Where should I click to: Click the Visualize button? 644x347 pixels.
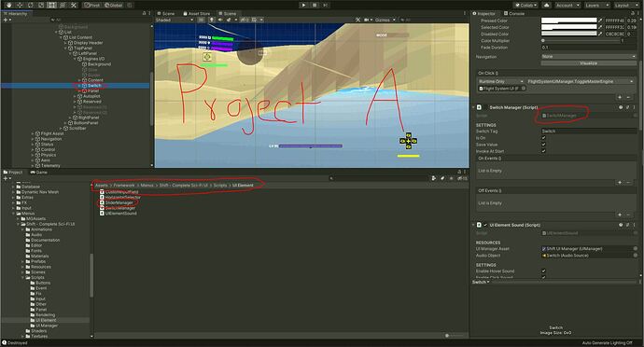click(x=589, y=63)
